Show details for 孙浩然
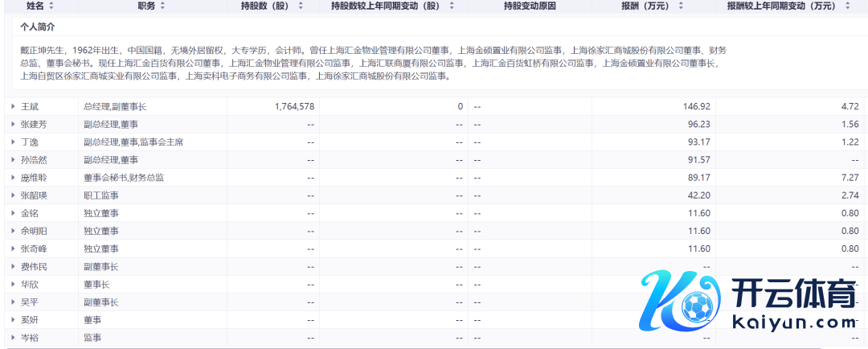The image size is (868, 349). 13,159
